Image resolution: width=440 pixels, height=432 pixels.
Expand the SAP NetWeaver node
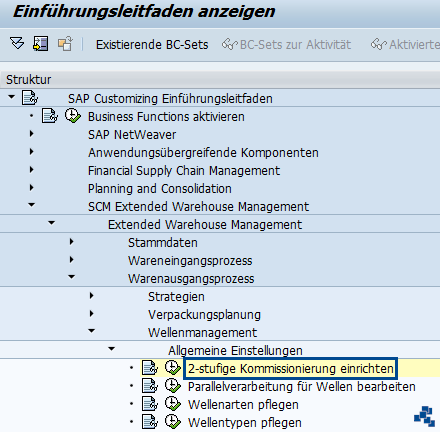(x=31, y=134)
